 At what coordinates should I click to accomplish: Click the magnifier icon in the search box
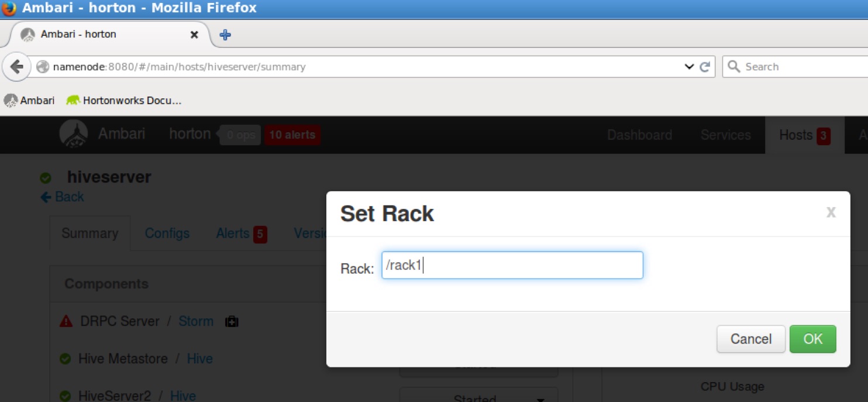click(x=733, y=66)
